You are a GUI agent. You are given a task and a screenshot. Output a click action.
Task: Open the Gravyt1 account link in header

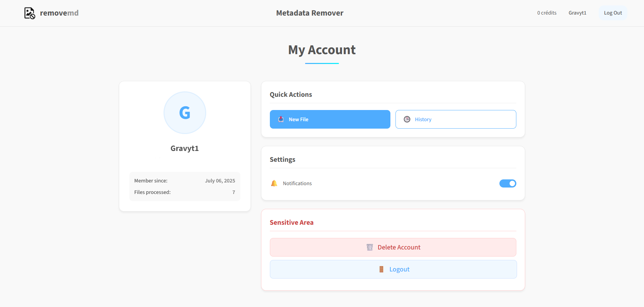(x=577, y=13)
